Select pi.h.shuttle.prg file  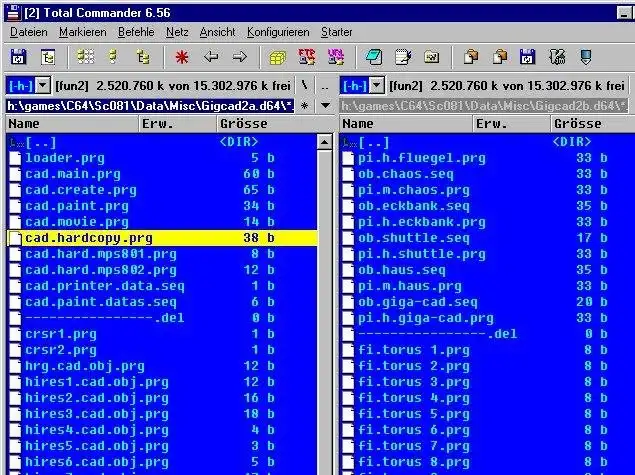coord(487,254)
